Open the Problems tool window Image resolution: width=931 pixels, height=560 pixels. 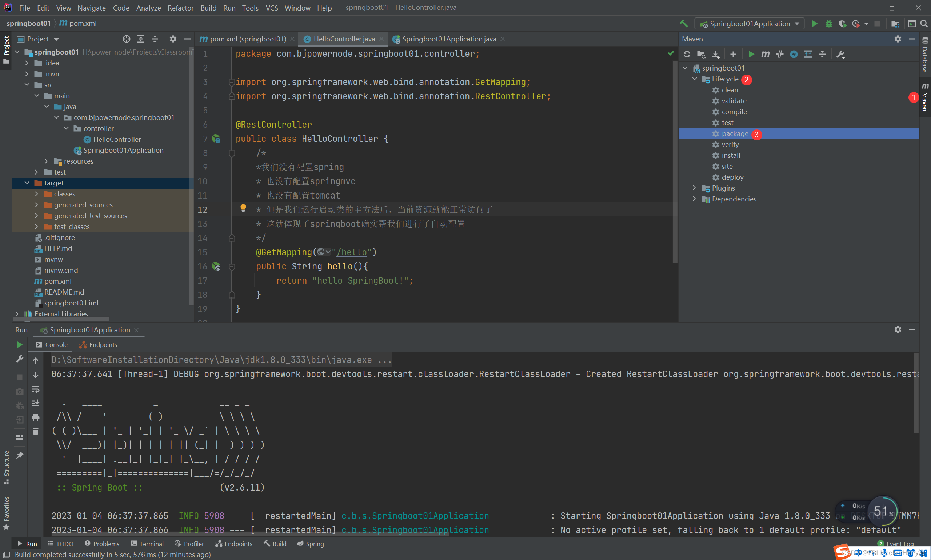pyautogui.click(x=102, y=544)
